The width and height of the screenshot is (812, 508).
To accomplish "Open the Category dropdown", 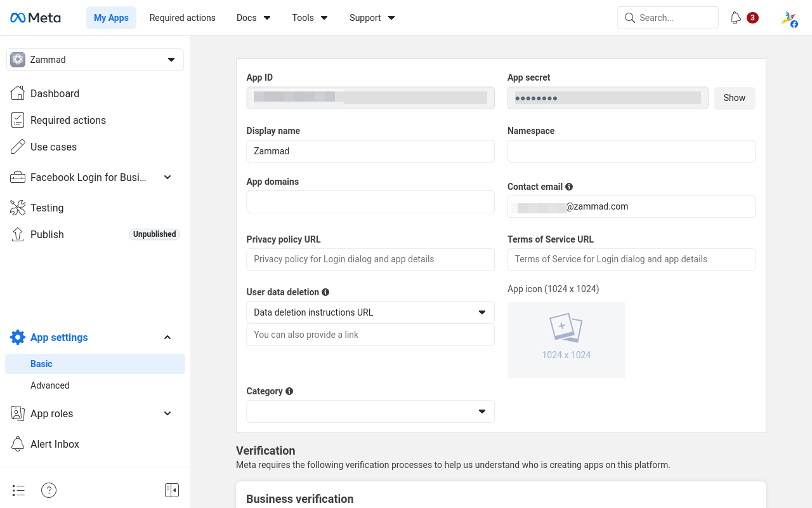I will (370, 411).
